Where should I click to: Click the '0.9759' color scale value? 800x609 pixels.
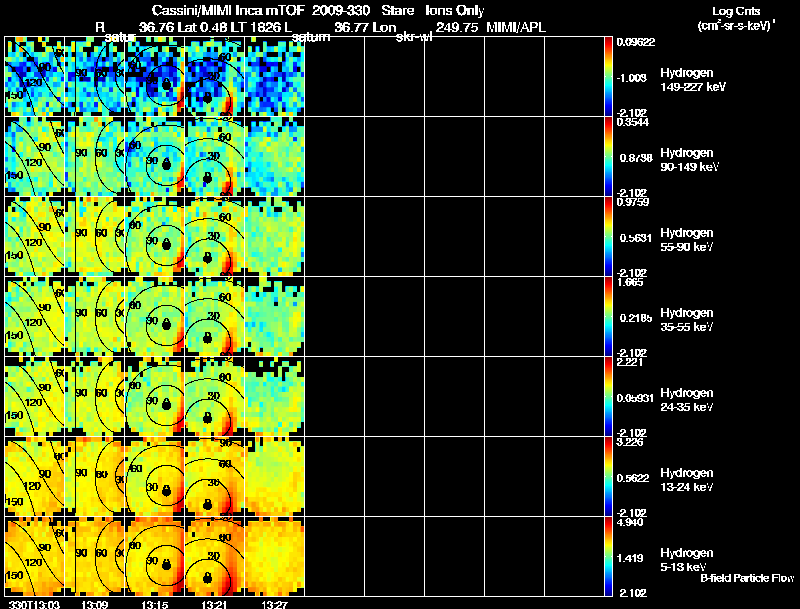point(633,202)
